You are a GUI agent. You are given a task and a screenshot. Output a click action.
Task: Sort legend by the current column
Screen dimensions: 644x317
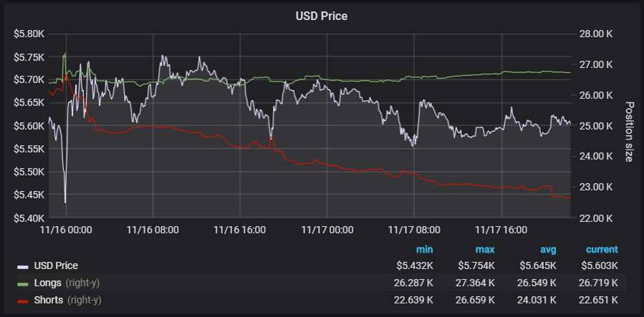601,250
